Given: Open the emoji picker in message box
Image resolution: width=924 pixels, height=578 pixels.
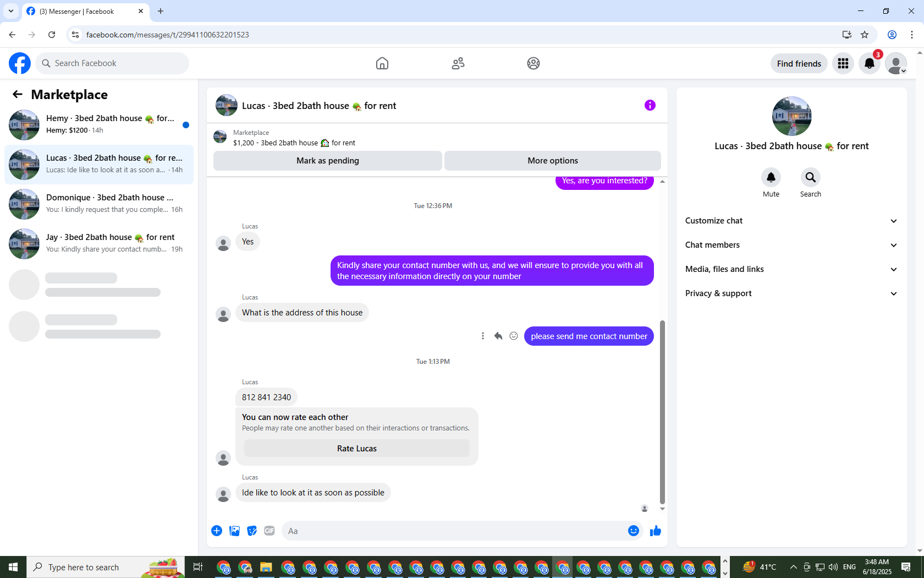Looking at the screenshot, I should coord(634,531).
